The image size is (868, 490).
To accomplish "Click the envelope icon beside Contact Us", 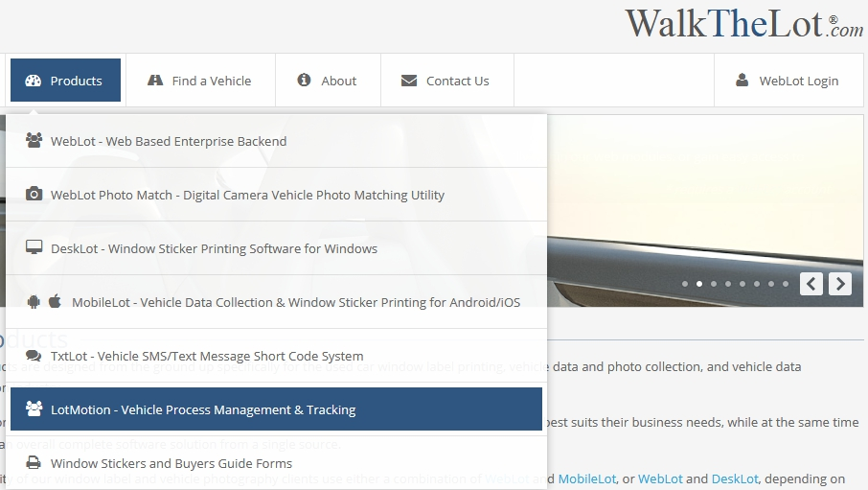I will click(x=409, y=81).
